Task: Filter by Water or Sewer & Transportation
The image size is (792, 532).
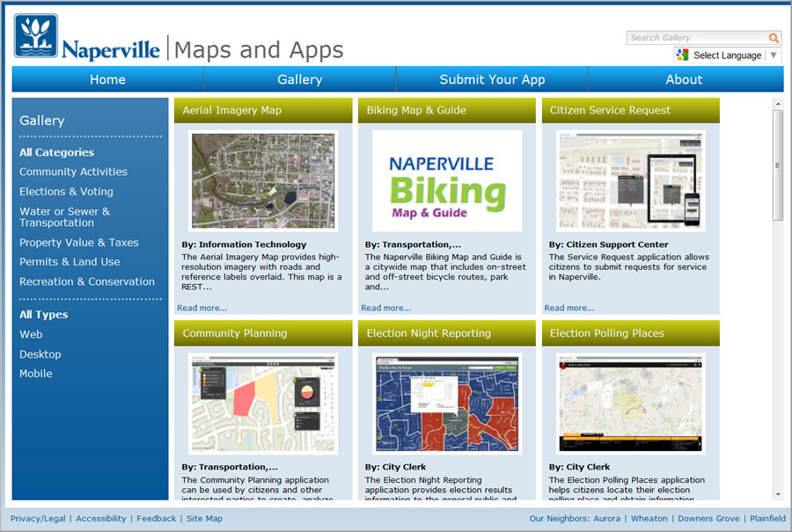Action: (x=64, y=217)
